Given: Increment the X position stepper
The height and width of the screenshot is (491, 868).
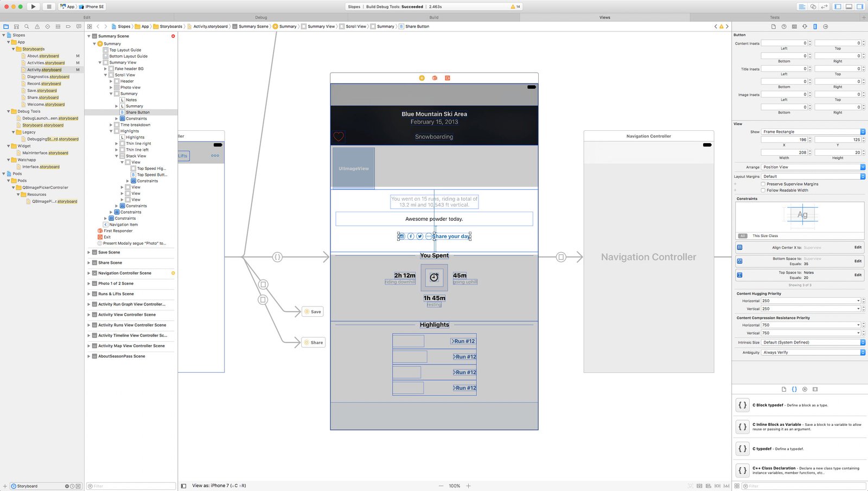Looking at the screenshot, I should pyautogui.click(x=810, y=138).
